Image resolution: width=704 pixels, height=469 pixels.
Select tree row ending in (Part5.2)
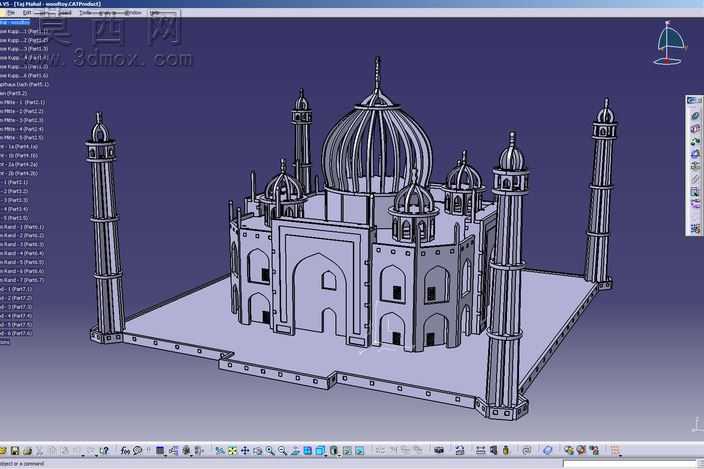[13, 93]
